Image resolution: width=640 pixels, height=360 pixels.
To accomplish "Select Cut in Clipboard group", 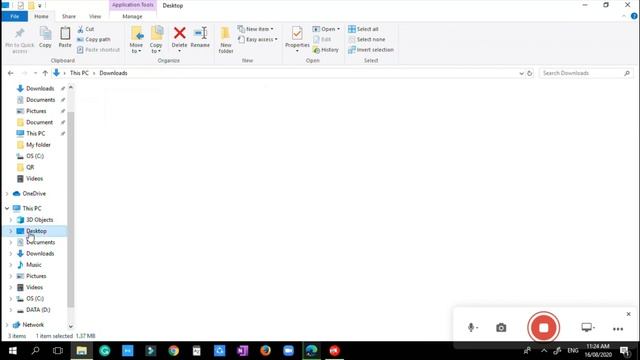I will coord(86,29).
